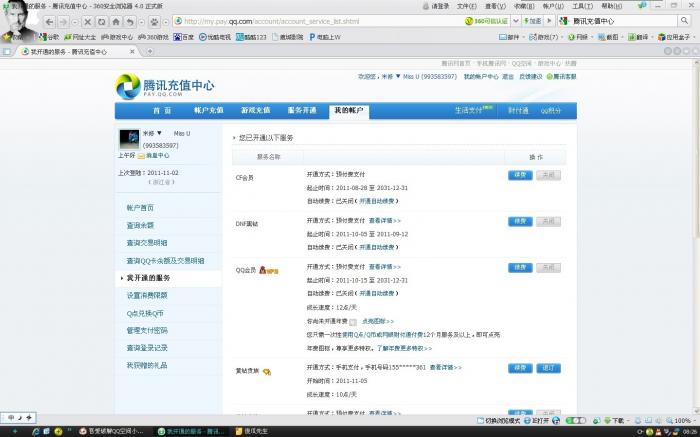The height and width of the screenshot is (437, 700).
Task: Click the 腾讯充值中心 search box
Action: click(618, 21)
